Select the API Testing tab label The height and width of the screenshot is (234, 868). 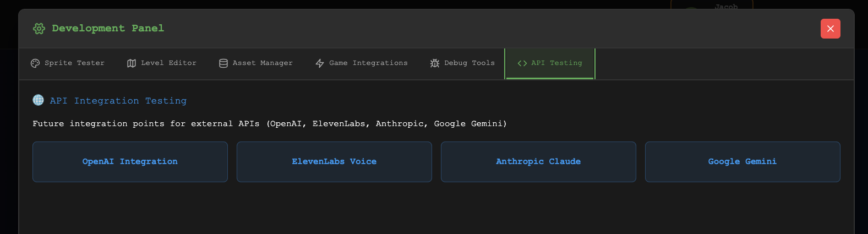point(556,63)
